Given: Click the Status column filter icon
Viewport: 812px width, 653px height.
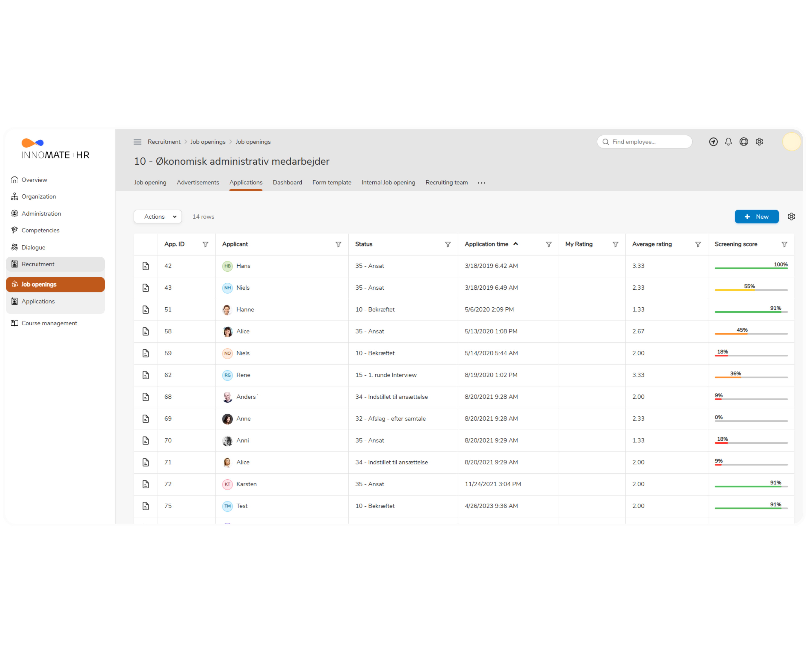Looking at the screenshot, I should pos(448,244).
